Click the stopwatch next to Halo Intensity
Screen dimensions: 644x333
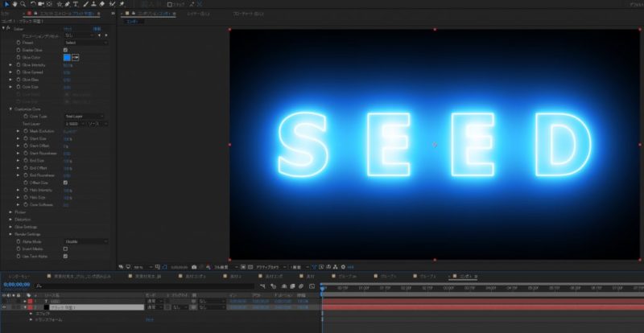point(27,189)
